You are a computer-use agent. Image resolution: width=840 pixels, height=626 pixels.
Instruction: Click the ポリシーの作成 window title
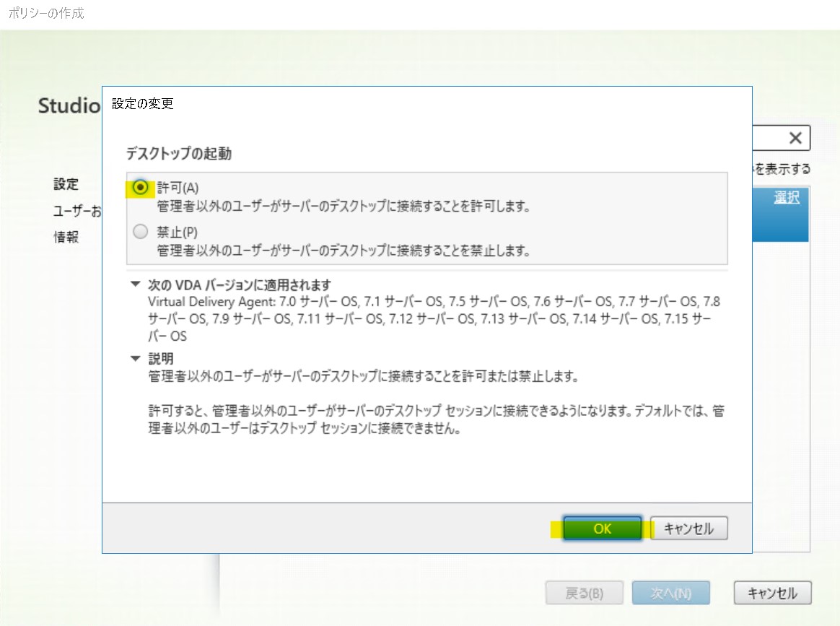pos(44,12)
